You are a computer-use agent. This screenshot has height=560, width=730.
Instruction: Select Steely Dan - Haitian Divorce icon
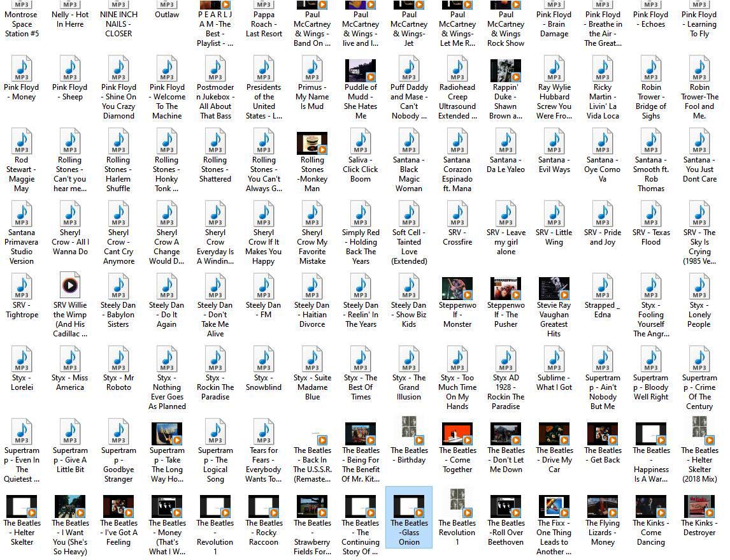312,287
